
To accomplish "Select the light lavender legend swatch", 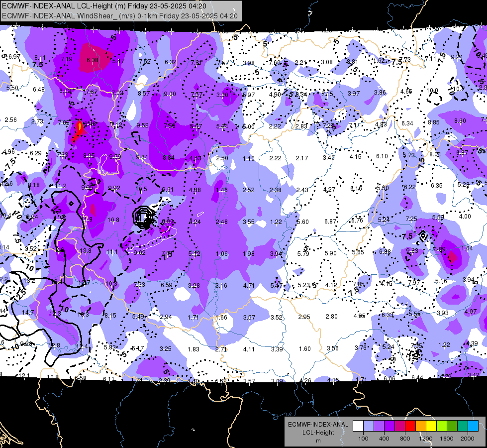I will (369, 426).
